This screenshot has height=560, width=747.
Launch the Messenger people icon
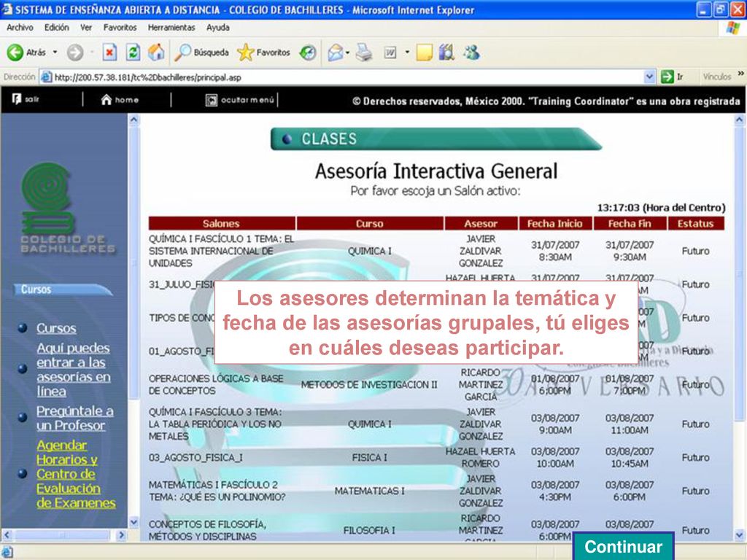click(471, 52)
